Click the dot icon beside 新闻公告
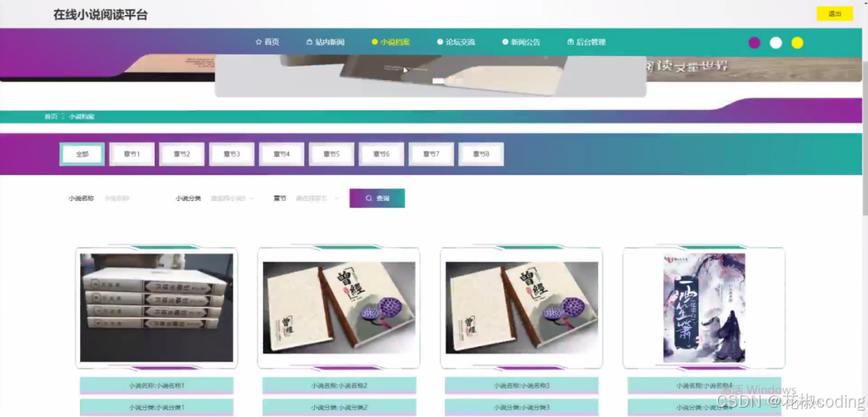The width and height of the screenshot is (868, 417). coord(505,42)
